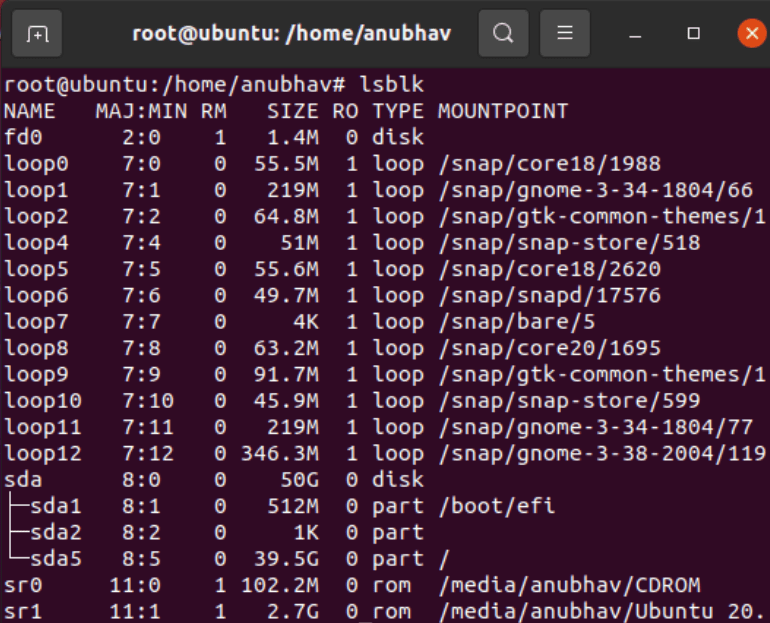Click the loop7 device name
This screenshot has width=770, height=623.
pos(36,322)
